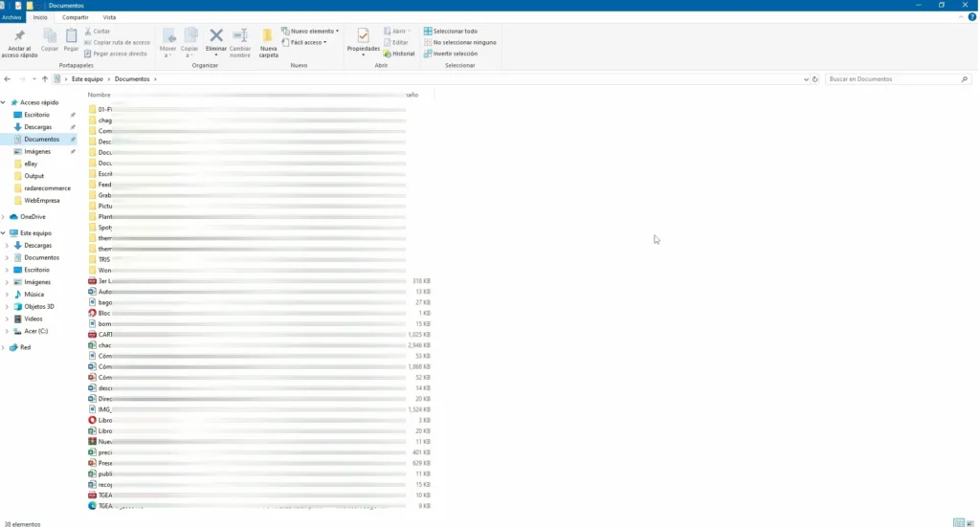Screen dimensions: 980x527
Task: Select the file sized 318 KB
Action: [x=258, y=281]
